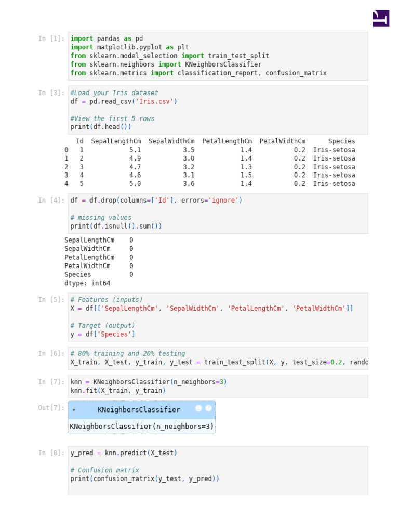Screen dimensions: 399x532
Task: Click the 'SepalLengthCm' column header in output
Action: (116, 141)
